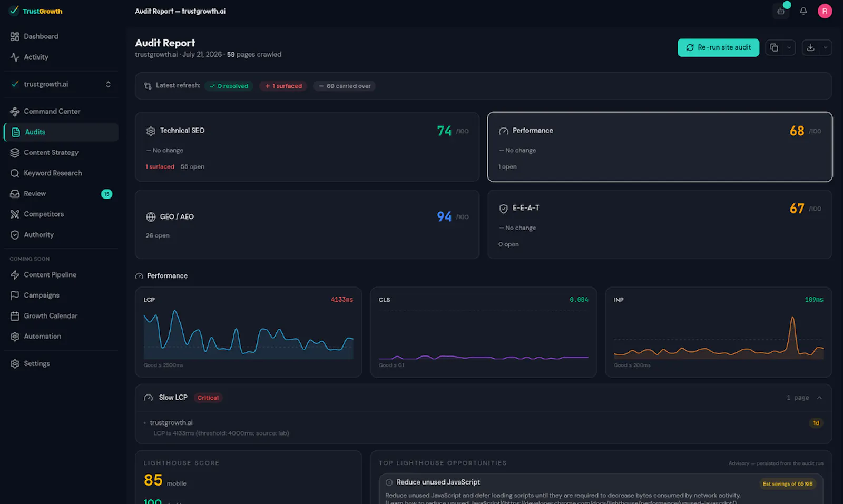Click the Content Pipeline lightning icon
This screenshot has height=504, width=843.
(15, 275)
